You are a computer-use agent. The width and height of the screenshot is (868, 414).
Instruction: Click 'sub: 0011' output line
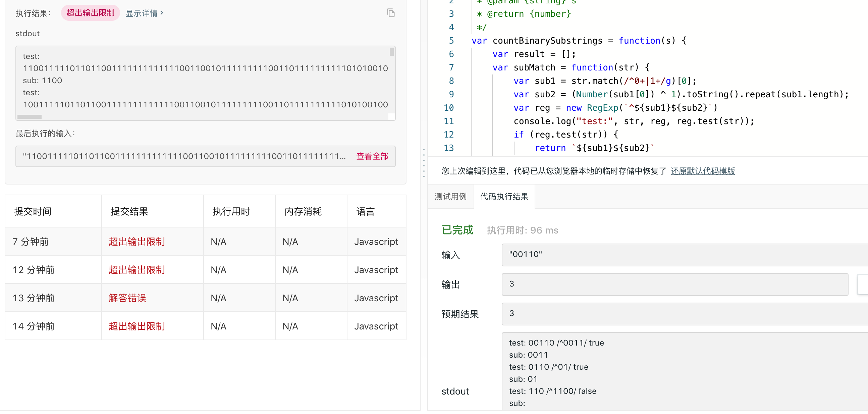pyautogui.click(x=528, y=355)
